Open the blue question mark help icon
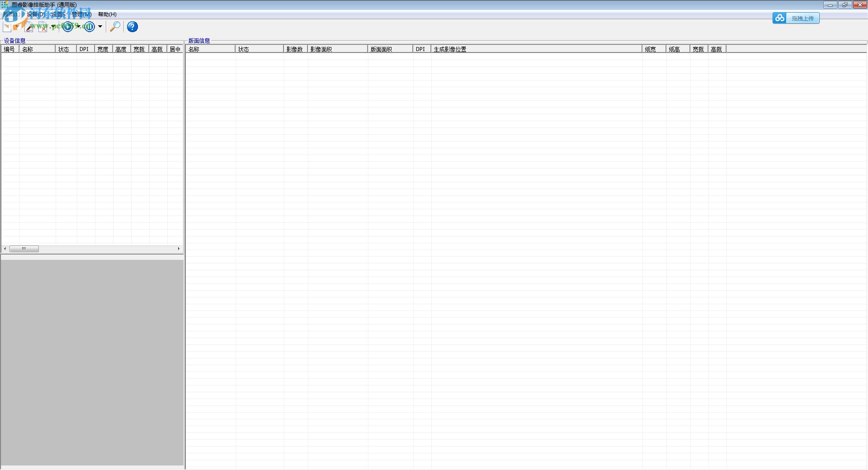The width and height of the screenshot is (868, 470). (x=132, y=27)
